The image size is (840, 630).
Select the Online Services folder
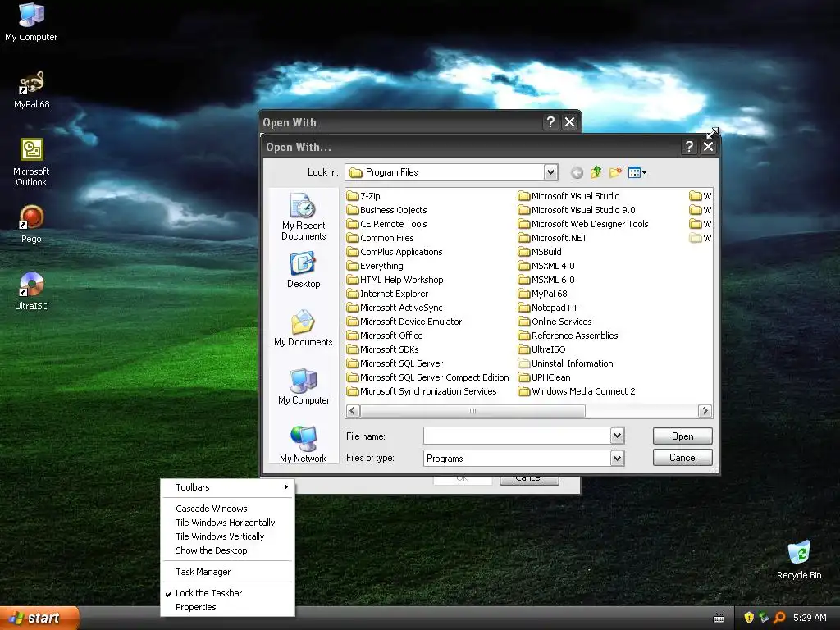point(555,322)
